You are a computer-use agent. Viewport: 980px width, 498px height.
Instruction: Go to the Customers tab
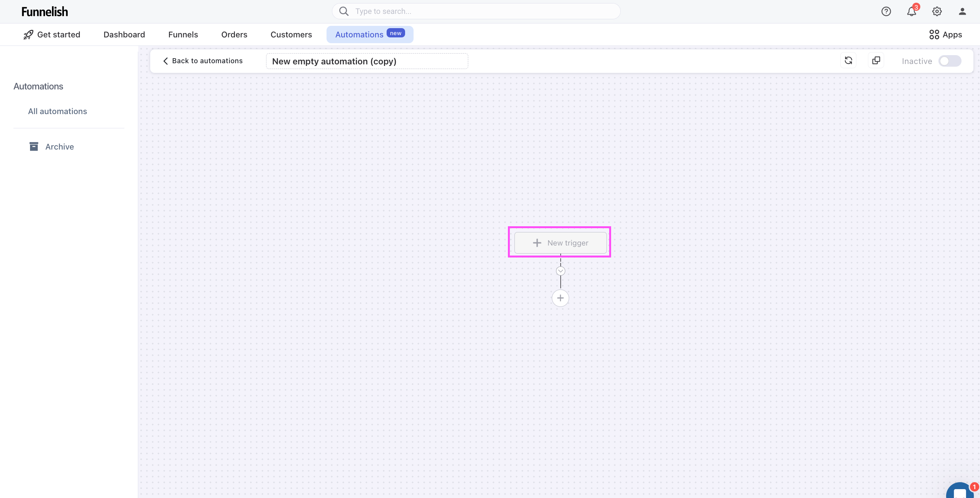[x=291, y=35]
